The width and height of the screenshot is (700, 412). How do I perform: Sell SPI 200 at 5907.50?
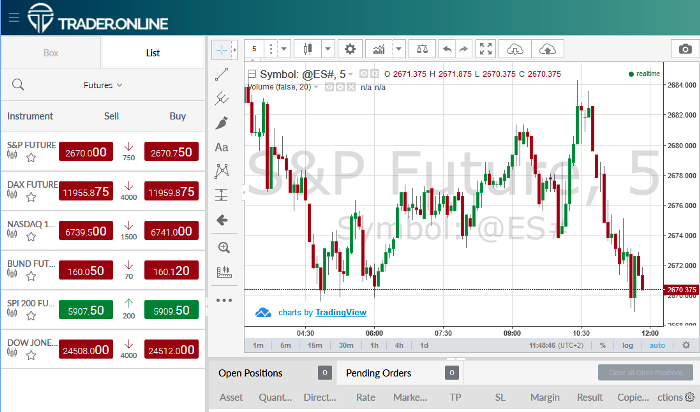pos(86,310)
